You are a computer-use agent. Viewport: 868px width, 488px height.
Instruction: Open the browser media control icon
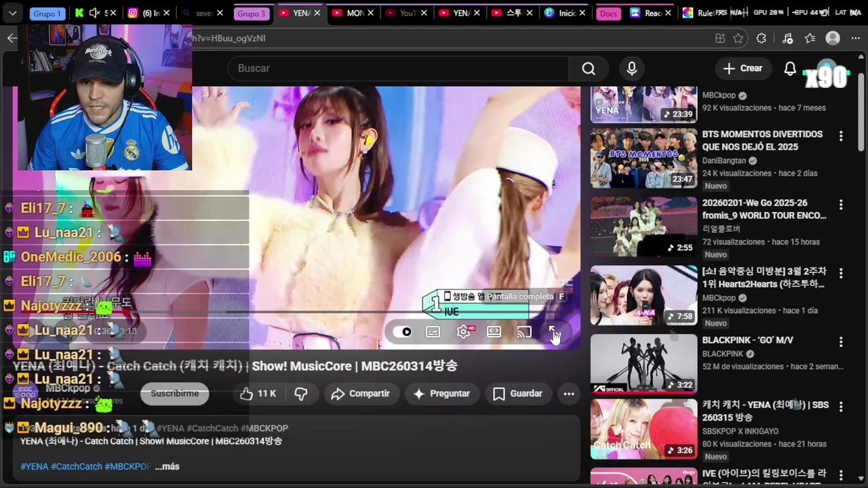tap(787, 39)
